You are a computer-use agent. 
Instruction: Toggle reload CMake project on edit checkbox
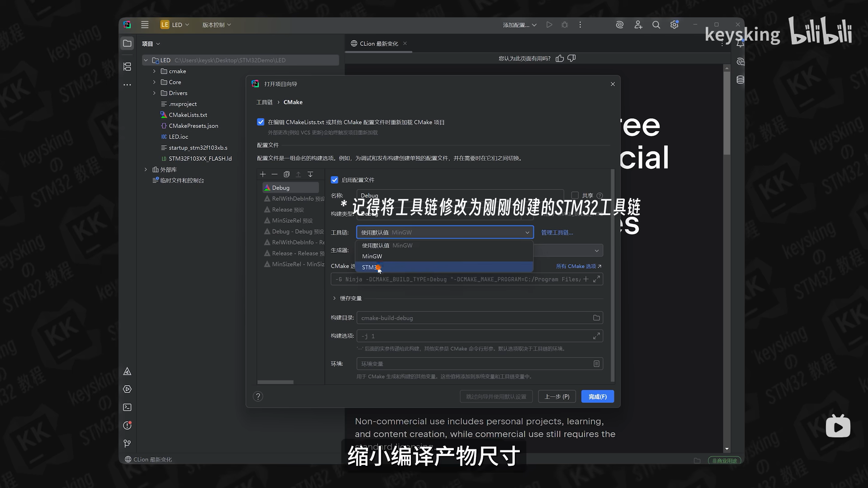click(x=260, y=122)
